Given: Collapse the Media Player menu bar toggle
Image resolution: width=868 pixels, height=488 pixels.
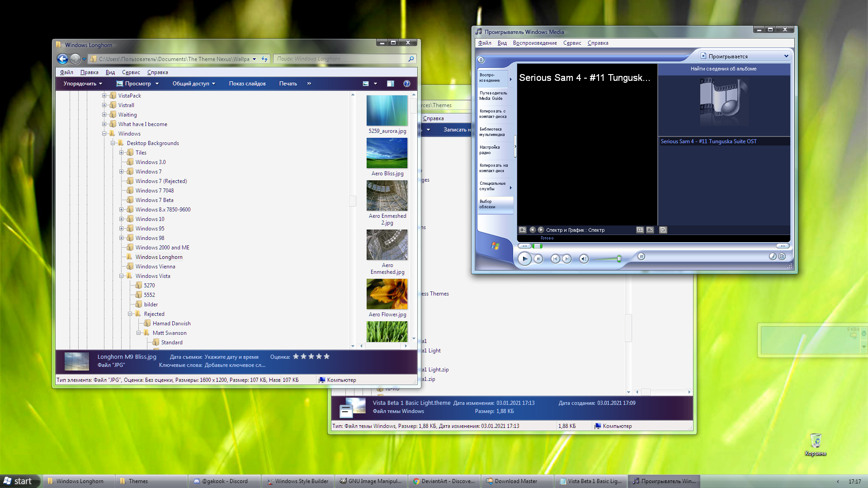Looking at the screenshot, I should (x=481, y=60).
